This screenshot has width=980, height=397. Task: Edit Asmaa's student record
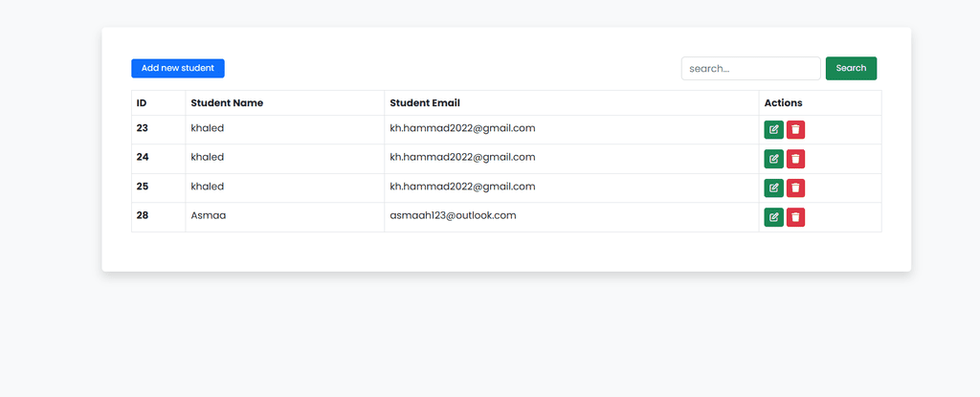(773, 217)
